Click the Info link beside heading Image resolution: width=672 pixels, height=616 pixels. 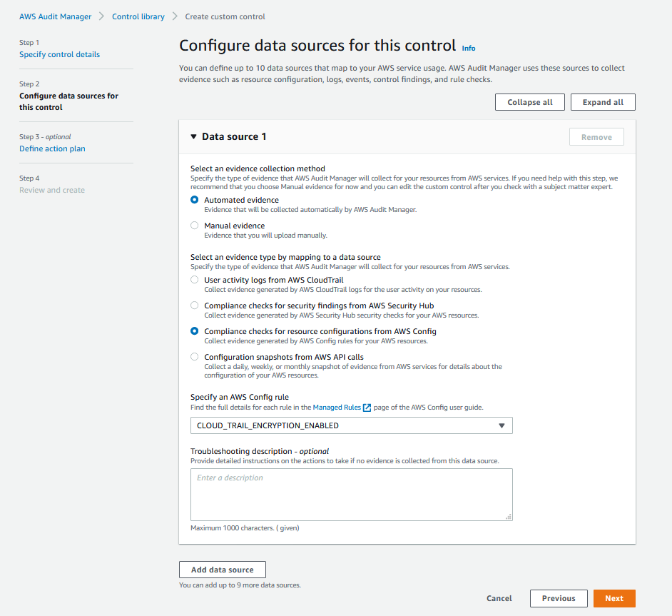click(x=469, y=49)
